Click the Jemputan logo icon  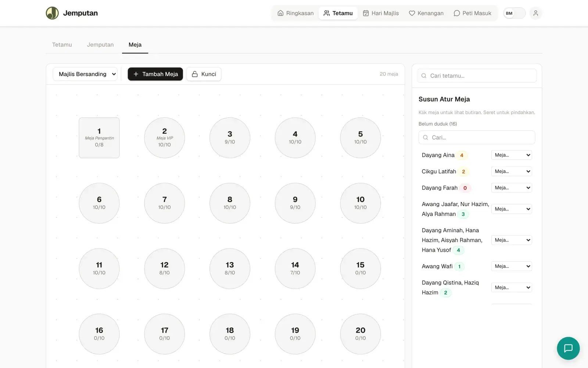[52, 13]
